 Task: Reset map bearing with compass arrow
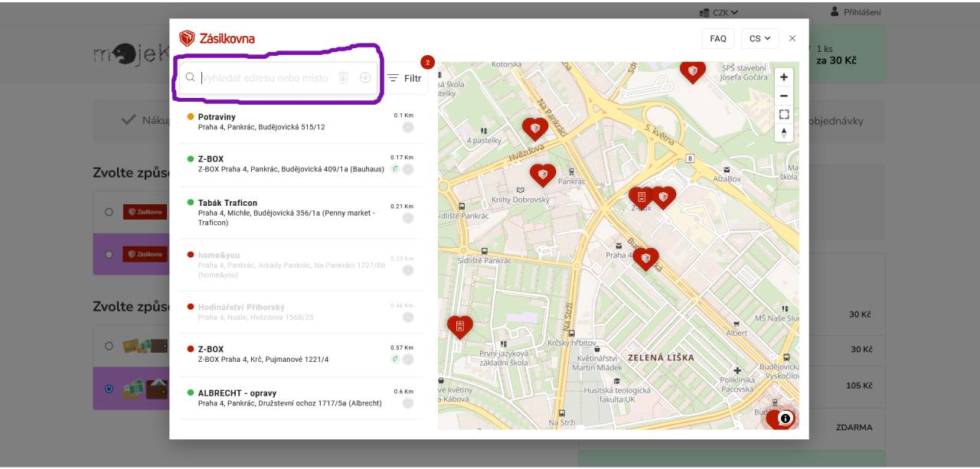[783, 133]
